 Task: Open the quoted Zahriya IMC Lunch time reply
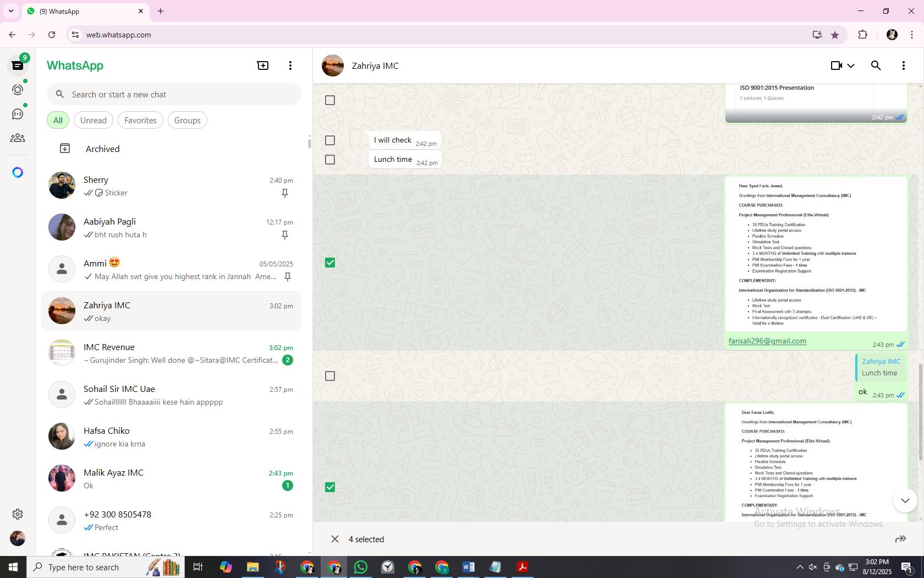click(881, 367)
